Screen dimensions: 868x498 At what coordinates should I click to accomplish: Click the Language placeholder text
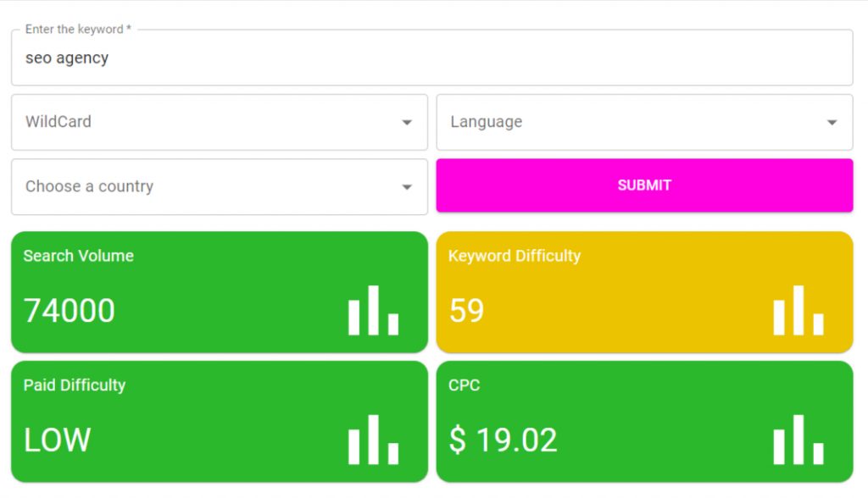click(486, 122)
